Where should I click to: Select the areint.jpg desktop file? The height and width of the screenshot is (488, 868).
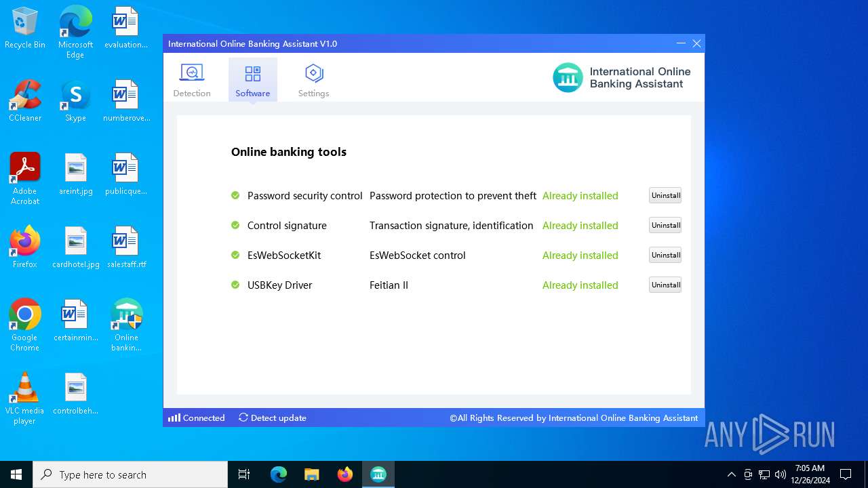point(75,174)
